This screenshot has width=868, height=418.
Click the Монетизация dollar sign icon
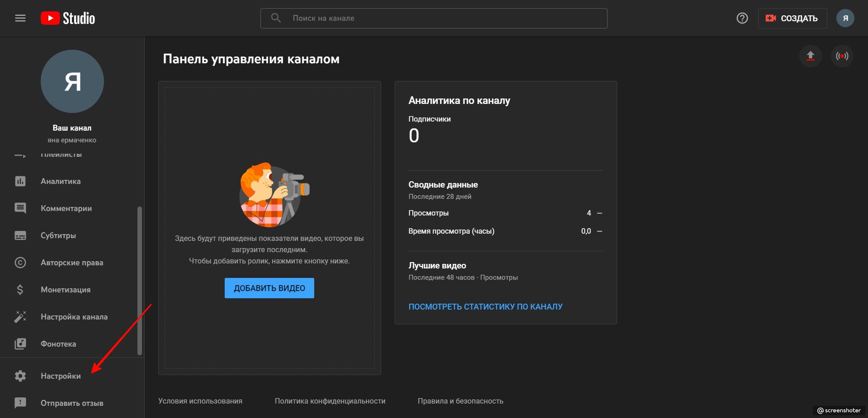click(20, 290)
